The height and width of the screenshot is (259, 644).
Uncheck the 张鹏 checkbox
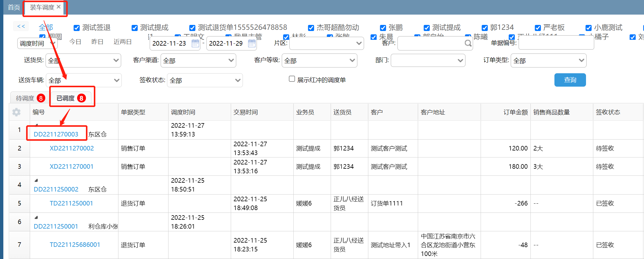383,28
